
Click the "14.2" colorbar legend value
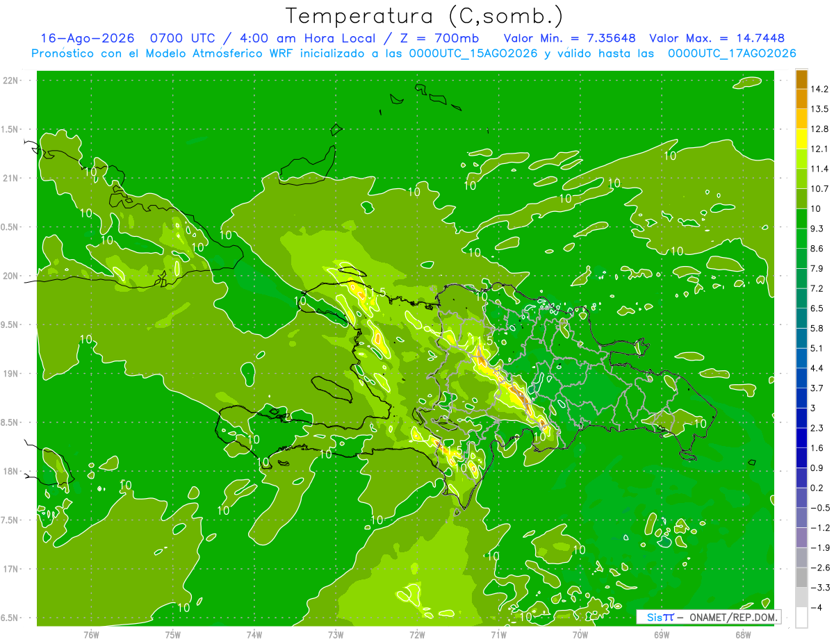pos(819,89)
